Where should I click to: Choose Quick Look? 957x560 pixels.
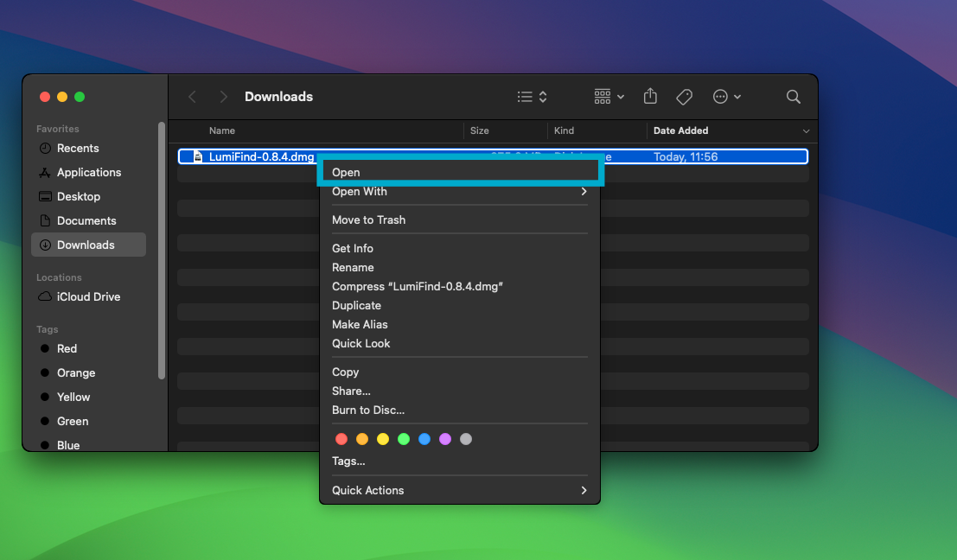(x=460, y=343)
